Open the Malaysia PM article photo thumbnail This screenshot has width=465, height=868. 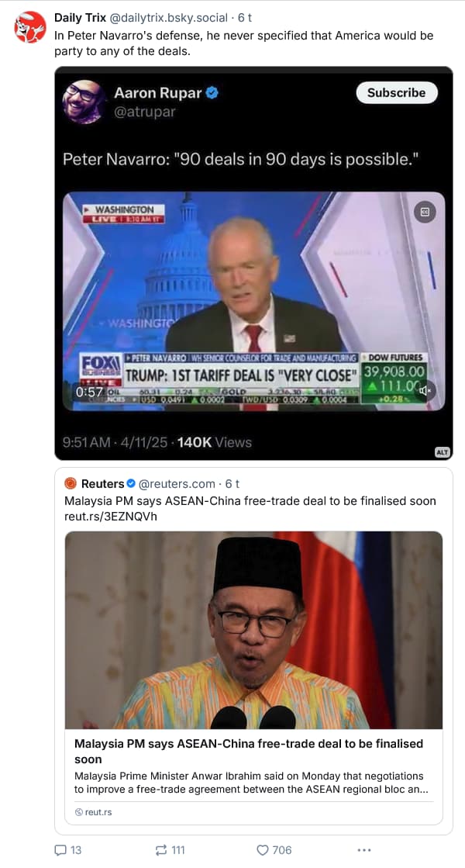coord(253,630)
